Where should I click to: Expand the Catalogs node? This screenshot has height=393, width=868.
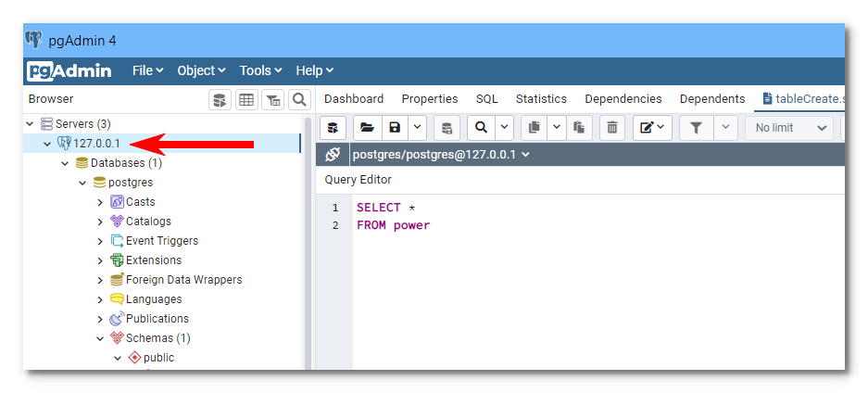100,222
